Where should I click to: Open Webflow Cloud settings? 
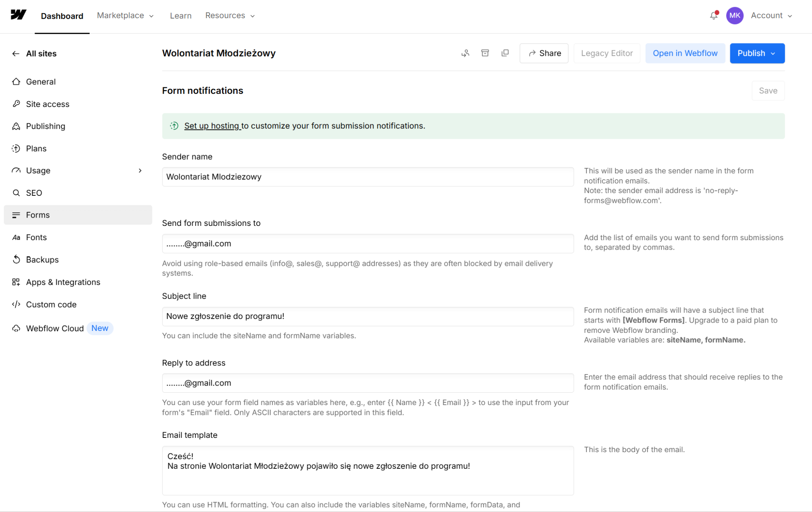click(x=55, y=328)
